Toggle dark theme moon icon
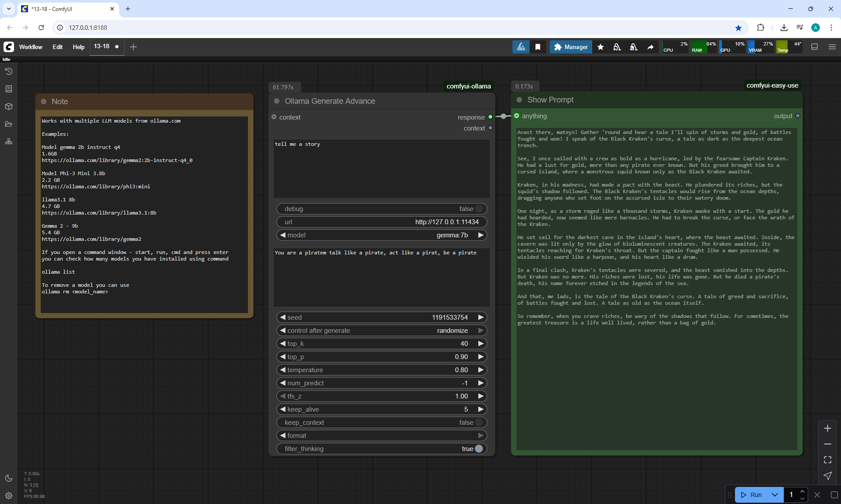Image resolution: width=841 pixels, height=504 pixels. pos(9,478)
